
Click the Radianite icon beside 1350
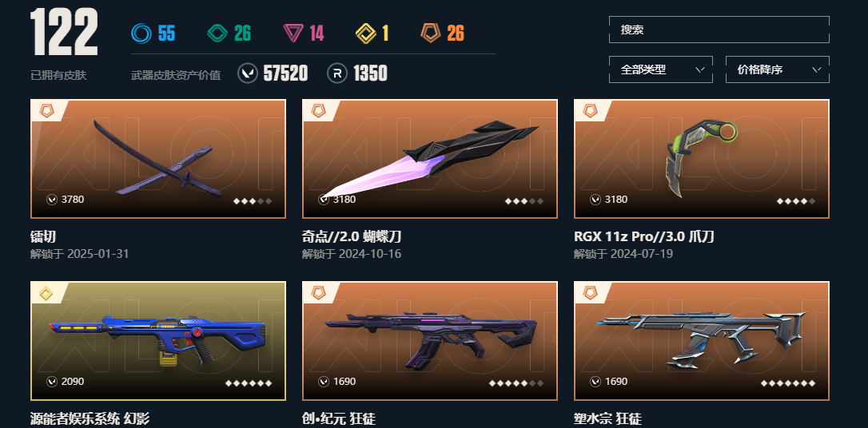click(x=337, y=73)
